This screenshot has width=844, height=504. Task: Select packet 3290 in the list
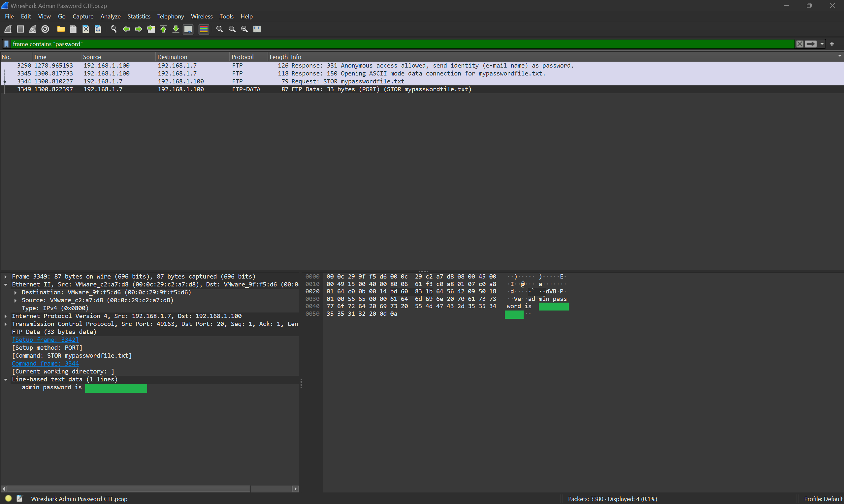click(x=422, y=66)
